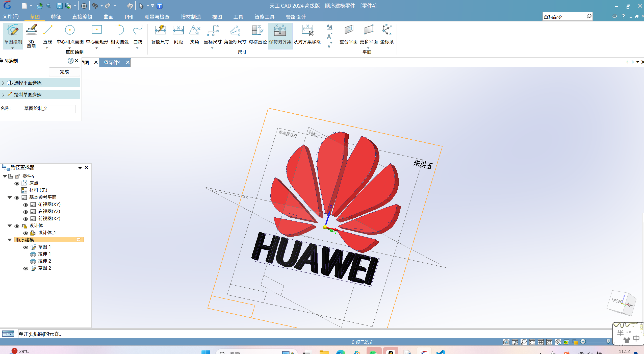The width and height of the screenshot is (644, 354).
Task: Click the zoom slider handle in status bar
Action: [x=608, y=342]
